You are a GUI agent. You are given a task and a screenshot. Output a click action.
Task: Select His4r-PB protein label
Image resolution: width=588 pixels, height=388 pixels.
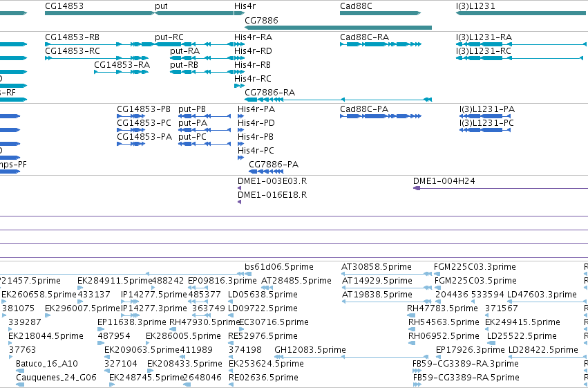(256, 137)
